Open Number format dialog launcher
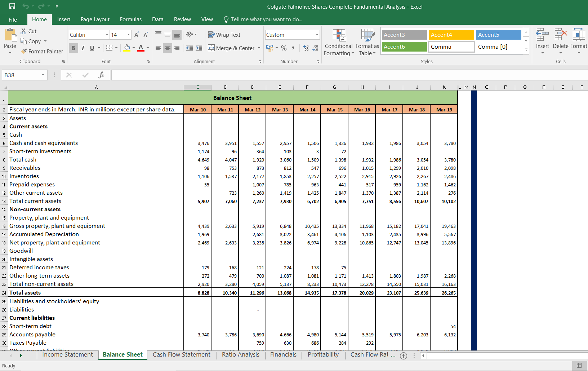The width and height of the screenshot is (588, 371). tap(318, 62)
